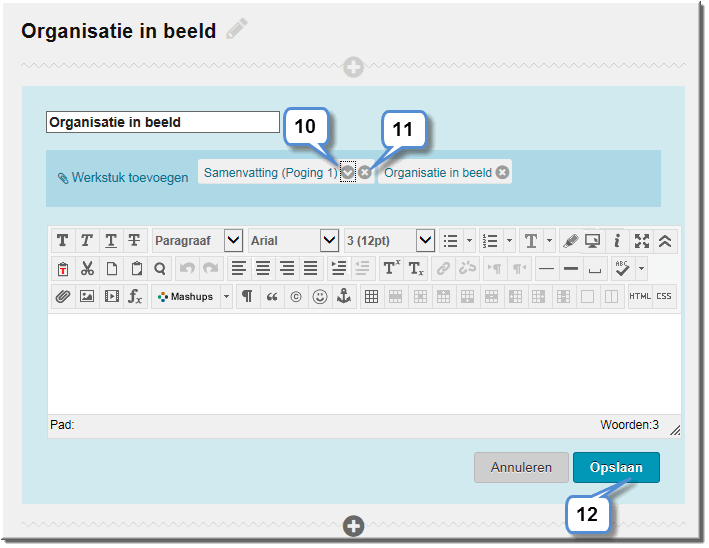
Task: Select the highlight color marker tool
Action: (571, 241)
